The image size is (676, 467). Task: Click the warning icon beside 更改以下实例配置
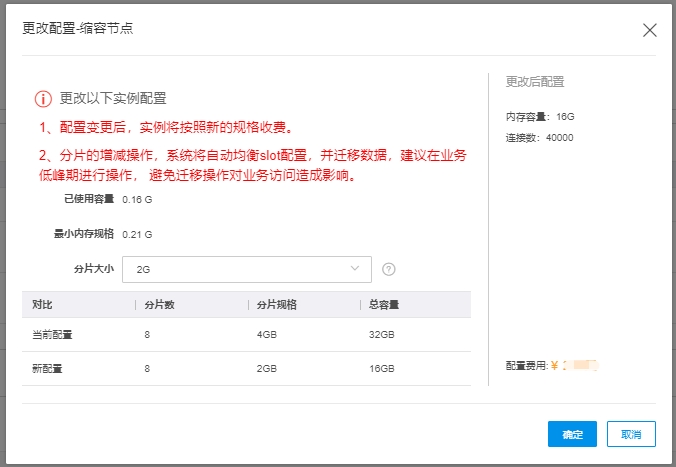point(43,99)
